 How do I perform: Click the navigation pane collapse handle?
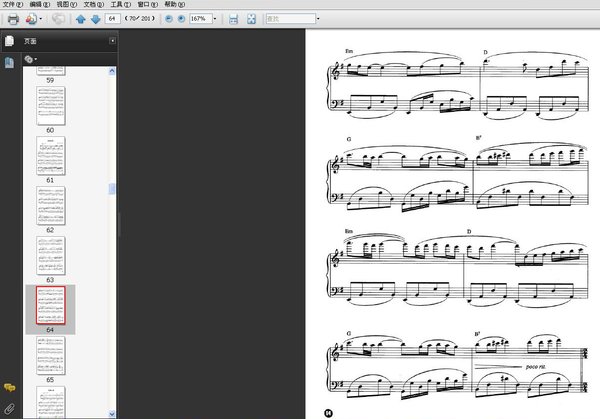pyautogui.click(x=119, y=225)
